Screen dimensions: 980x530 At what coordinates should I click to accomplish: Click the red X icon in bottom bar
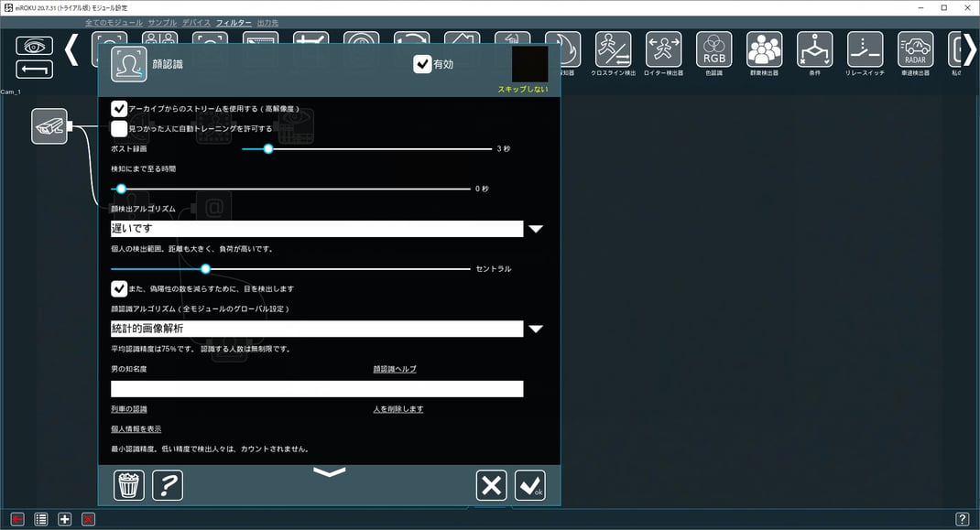click(88, 519)
